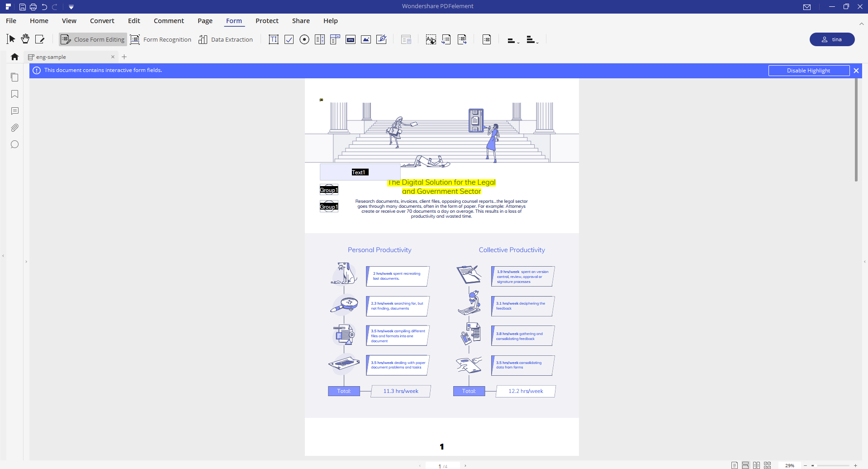Add a Checkbox form field
Screen dimensions: 868x469
pos(289,39)
